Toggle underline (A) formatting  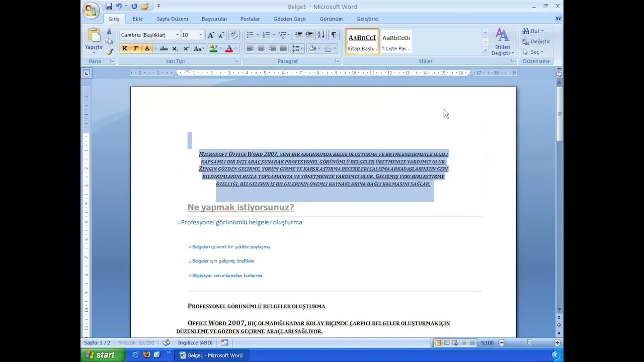(x=147, y=49)
